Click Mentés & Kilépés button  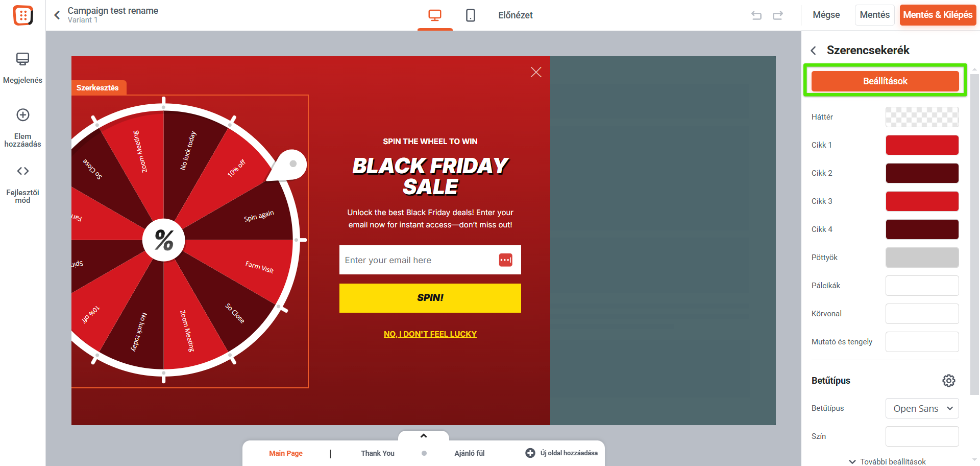(938, 15)
